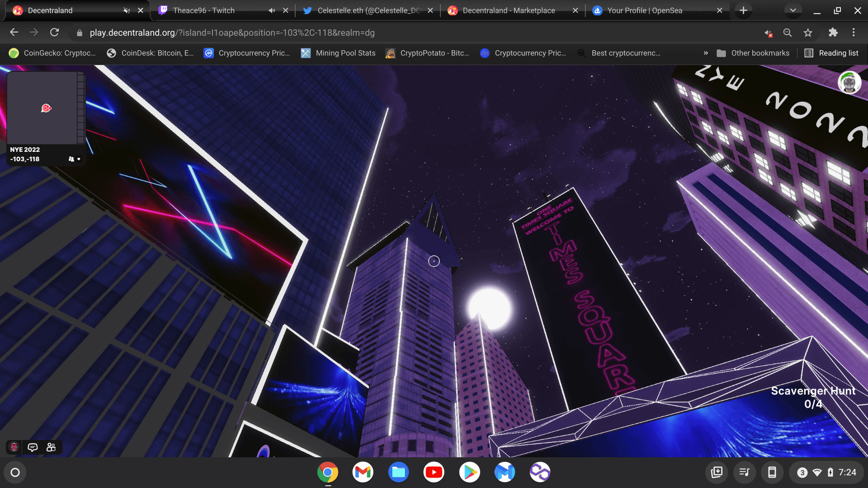Open the tab search dropdown arrow

pos(793,10)
